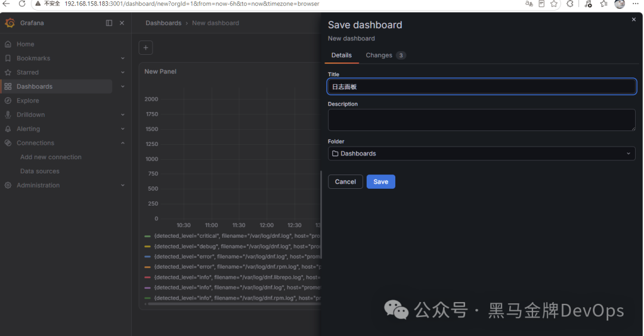
Task: Open the browser extensions puzzle icon
Action: click(570, 4)
